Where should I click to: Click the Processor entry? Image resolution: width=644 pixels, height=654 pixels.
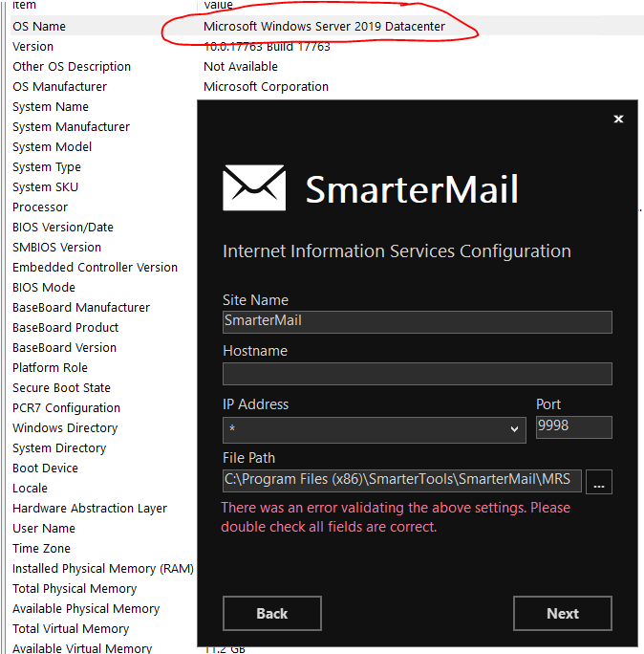(40, 207)
